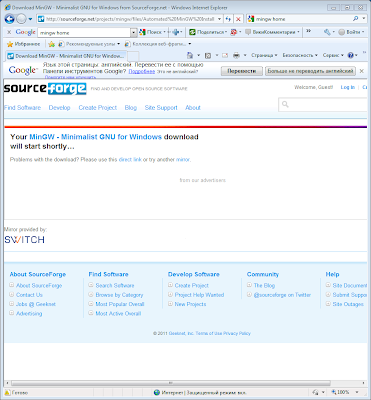
Task: Click '@sourceforge on Twitter' footer link
Action: (x=282, y=295)
